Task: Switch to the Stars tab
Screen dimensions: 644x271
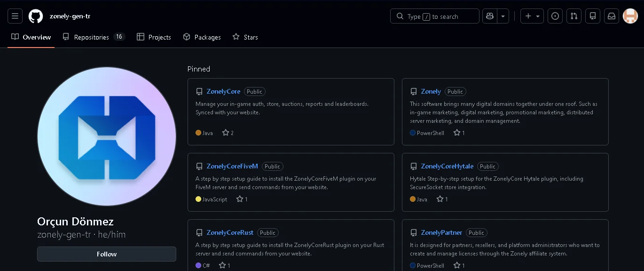Action: (245, 37)
